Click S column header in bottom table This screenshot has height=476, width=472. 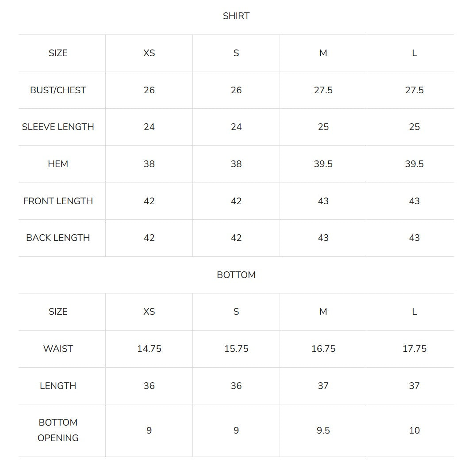(x=236, y=312)
